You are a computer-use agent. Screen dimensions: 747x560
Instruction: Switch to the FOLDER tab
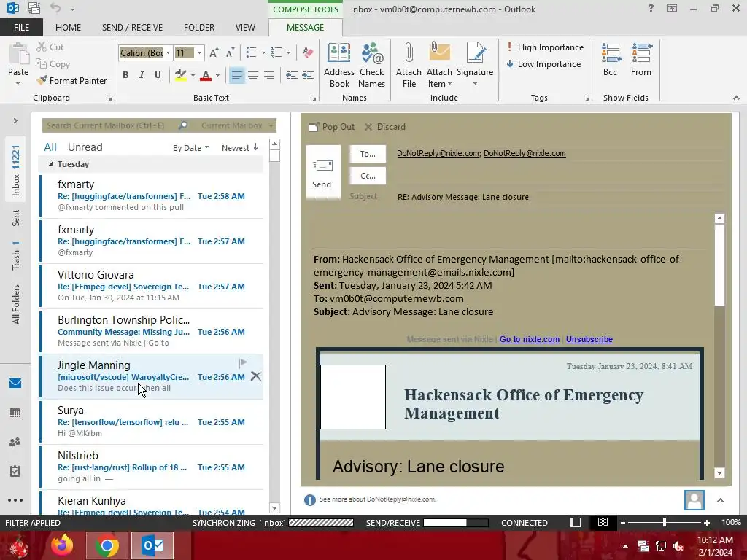click(x=199, y=27)
